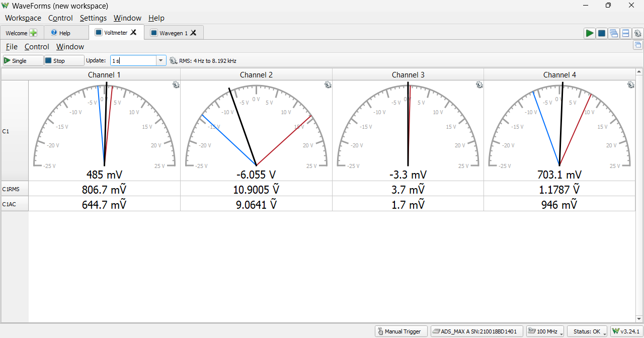Open the main Control menu in menu bar

tap(60, 18)
